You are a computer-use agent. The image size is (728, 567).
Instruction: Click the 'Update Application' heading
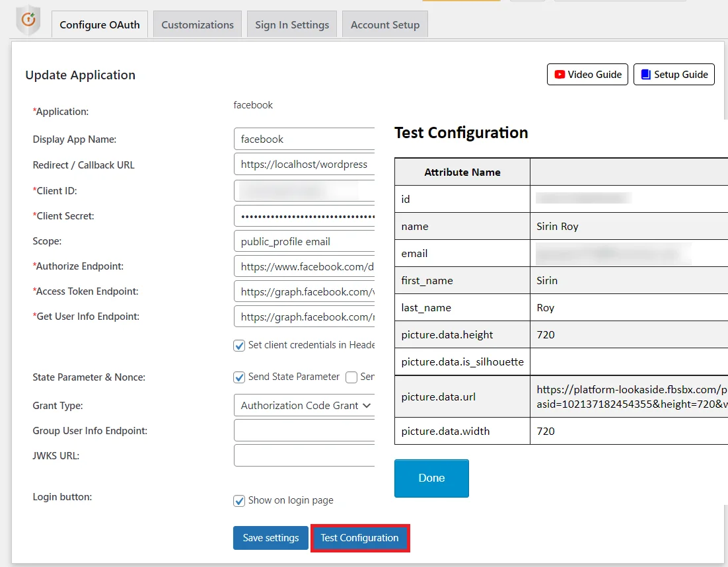(x=81, y=75)
